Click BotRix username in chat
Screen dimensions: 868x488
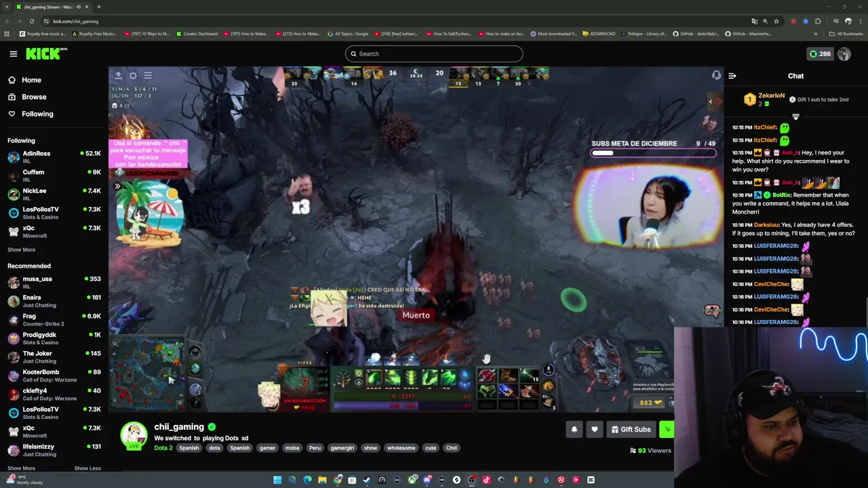781,195
